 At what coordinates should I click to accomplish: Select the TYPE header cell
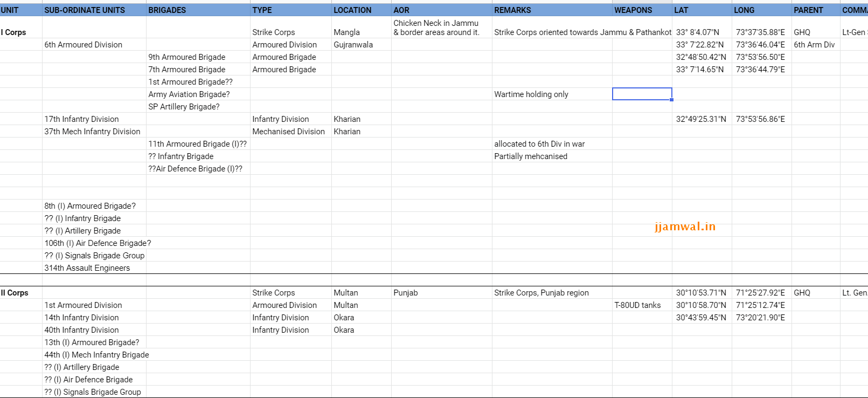tap(291, 10)
